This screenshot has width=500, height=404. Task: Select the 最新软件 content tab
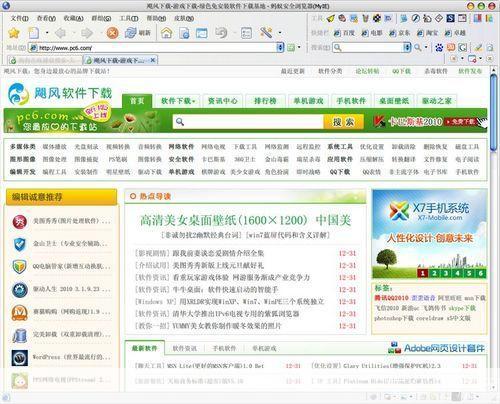tap(144, 348)
